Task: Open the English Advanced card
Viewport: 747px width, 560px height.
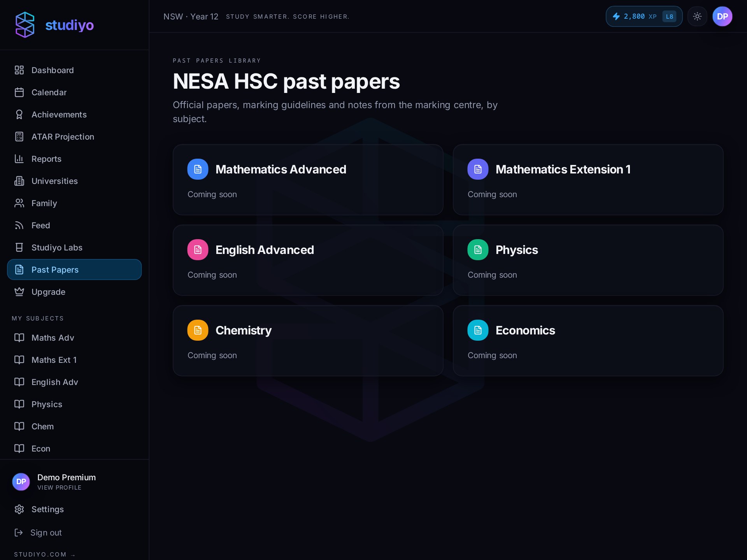Action: pyautogui.click(x=308, y=260)
